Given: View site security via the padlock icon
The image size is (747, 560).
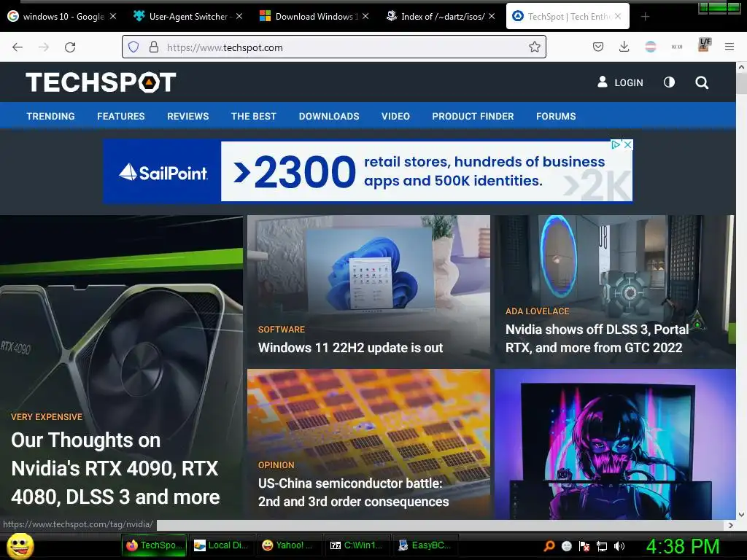Looking at the screenshot, I should 154,47.
